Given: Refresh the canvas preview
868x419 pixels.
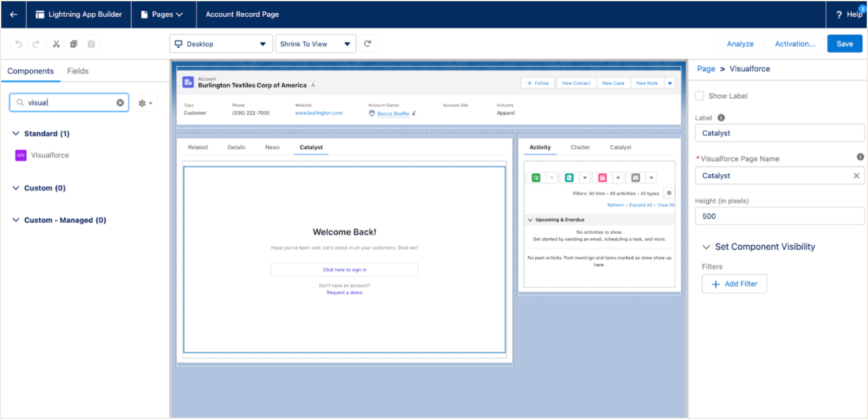Looking at the screenshot, I should 367,44.
